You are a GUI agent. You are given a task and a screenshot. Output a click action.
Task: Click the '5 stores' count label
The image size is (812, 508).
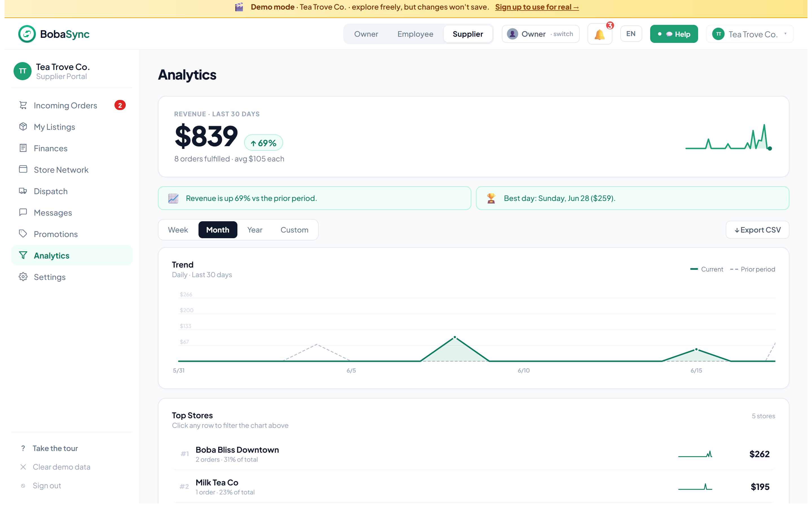point(763,416)
